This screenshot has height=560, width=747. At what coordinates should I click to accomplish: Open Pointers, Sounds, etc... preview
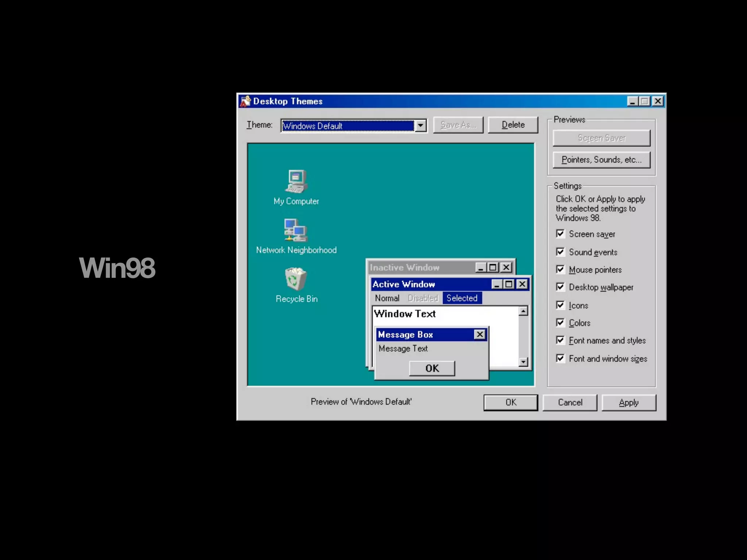pos(601,160)
